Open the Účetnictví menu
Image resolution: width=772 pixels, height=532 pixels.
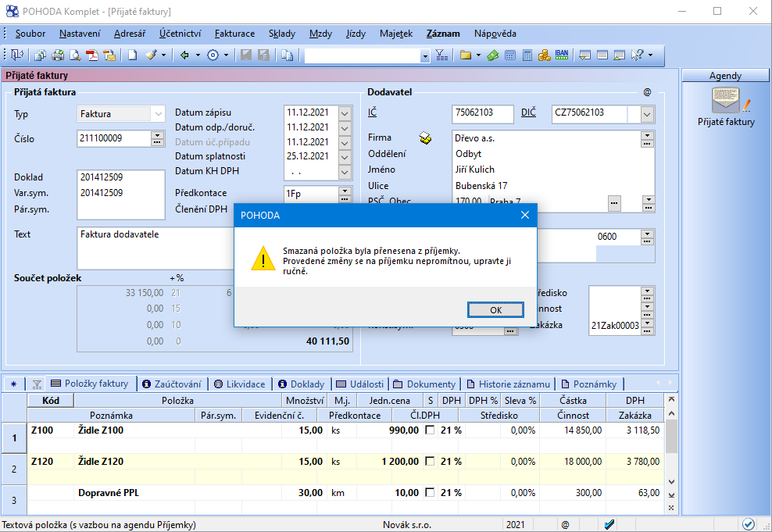[180, 34]
